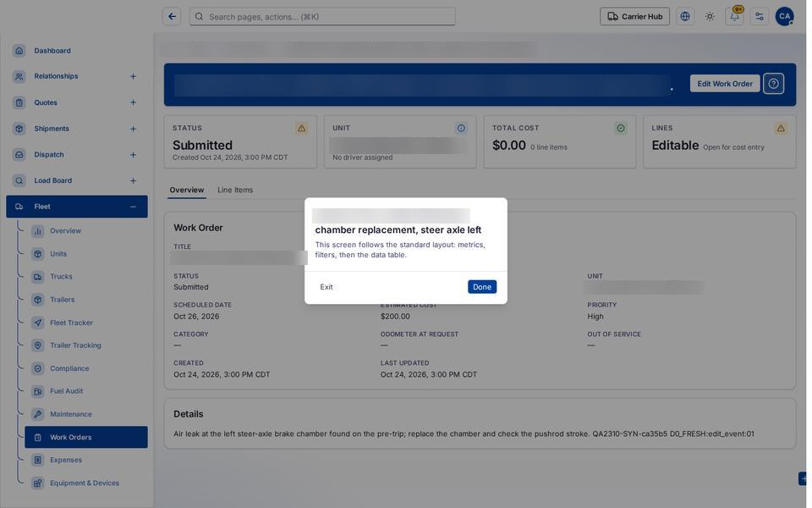Click the Edit Work Order button
This screenshot has width=812, height=508.
click(725, 84)
